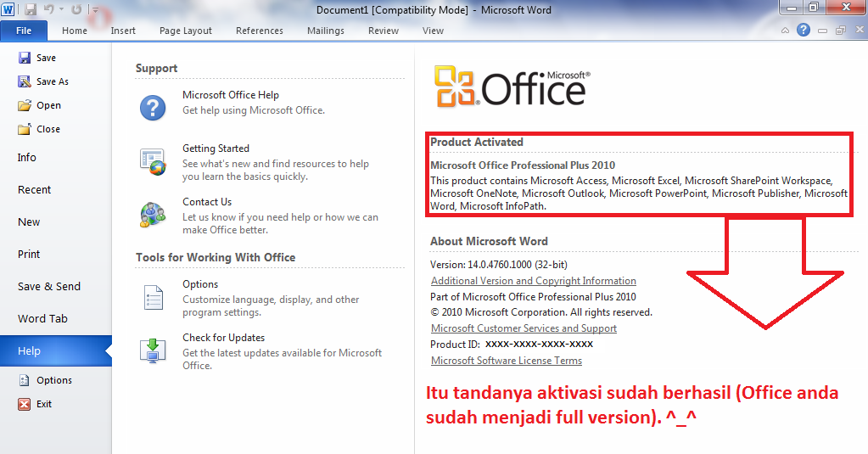
Task: Click the Product ID xxxx-xxxx-xxxx-xxxx value
Action: point(539,344)
